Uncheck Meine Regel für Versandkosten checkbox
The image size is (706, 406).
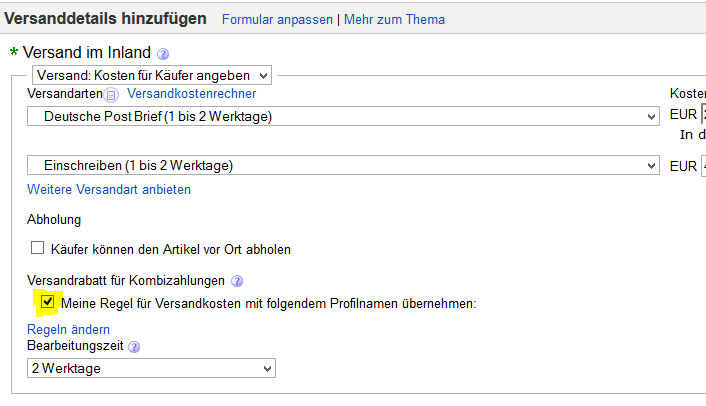pos(47,302)
